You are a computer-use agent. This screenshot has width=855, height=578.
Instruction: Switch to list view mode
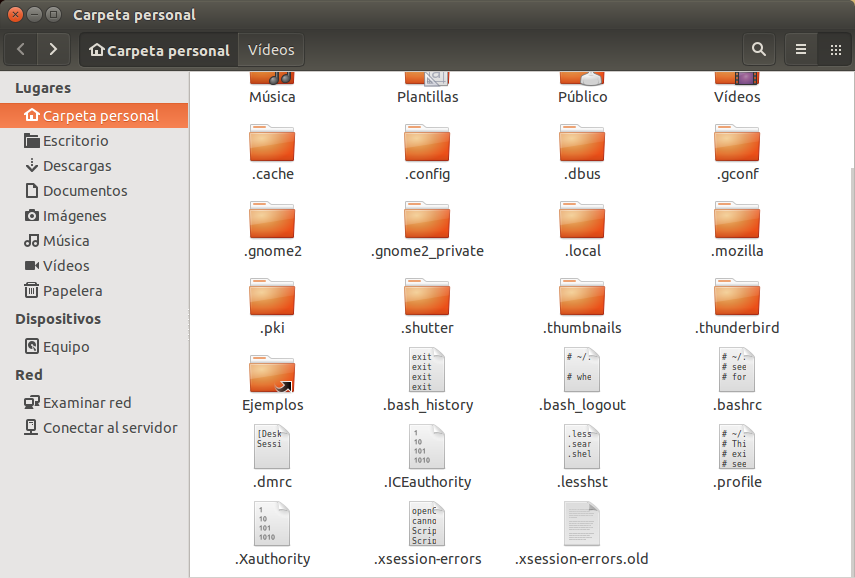point(800,49)
